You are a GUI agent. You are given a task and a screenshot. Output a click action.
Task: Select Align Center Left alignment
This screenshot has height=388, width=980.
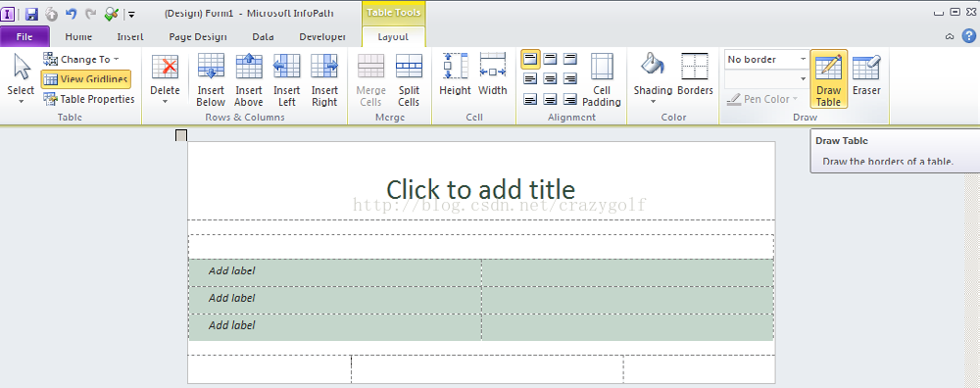point(530,79)
